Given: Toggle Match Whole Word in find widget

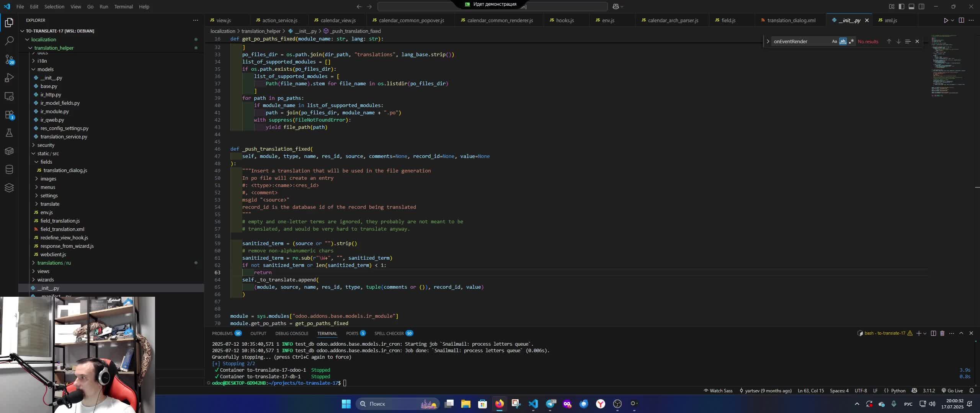Looking at the screenshot, I should click(843, 41).
